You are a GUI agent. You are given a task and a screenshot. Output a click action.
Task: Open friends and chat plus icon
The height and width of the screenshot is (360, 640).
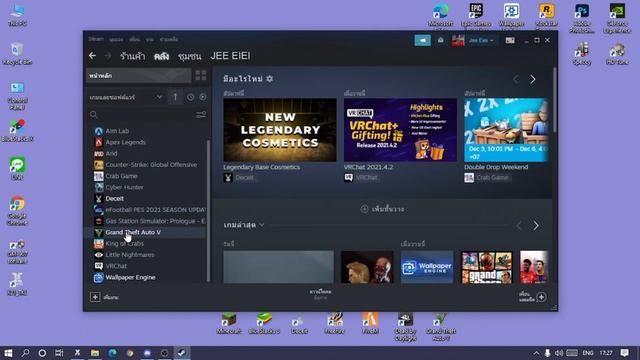click(542, 297)
